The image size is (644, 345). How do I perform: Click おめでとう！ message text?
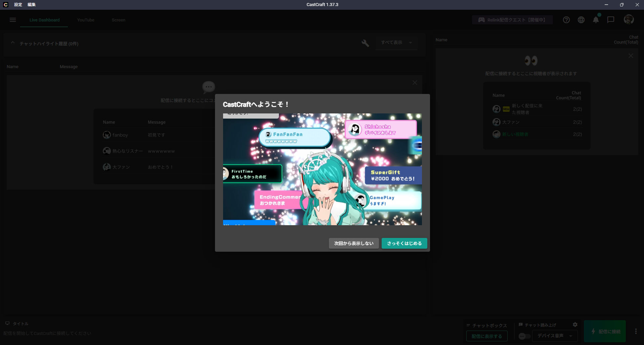(x=161, y=167)
